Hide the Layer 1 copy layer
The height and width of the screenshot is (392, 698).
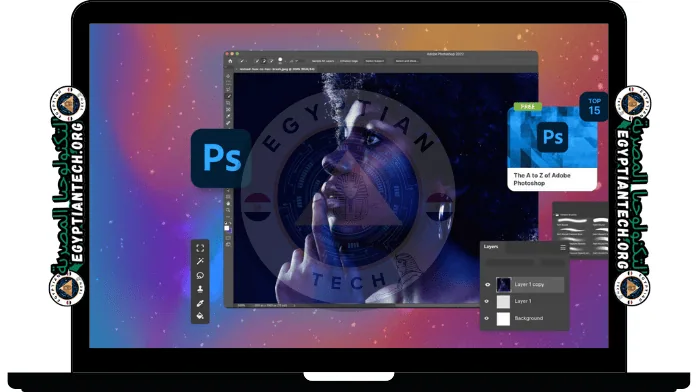[x=487, y=284]
